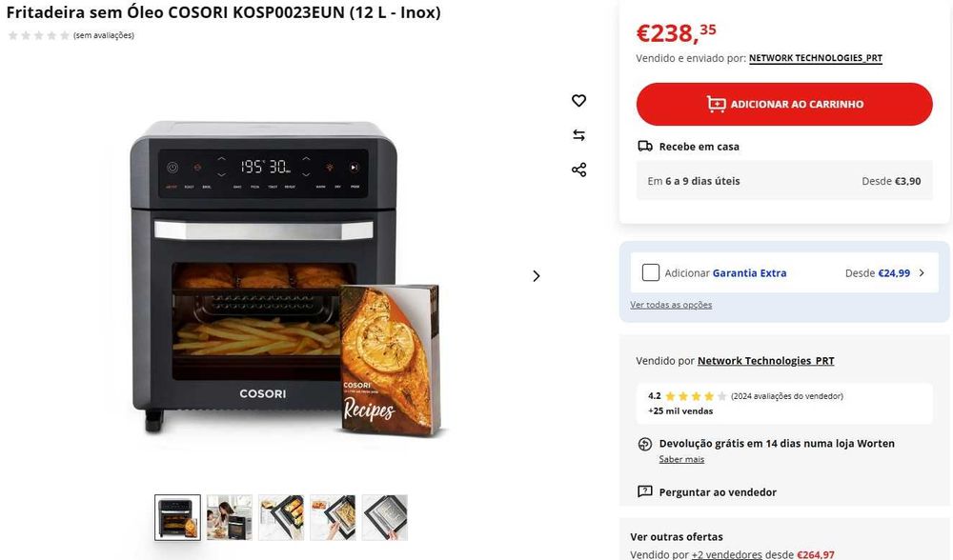Viewport: 953px width, 560px height.
Task: Open Ver todas as opções link
Action: 671,305
